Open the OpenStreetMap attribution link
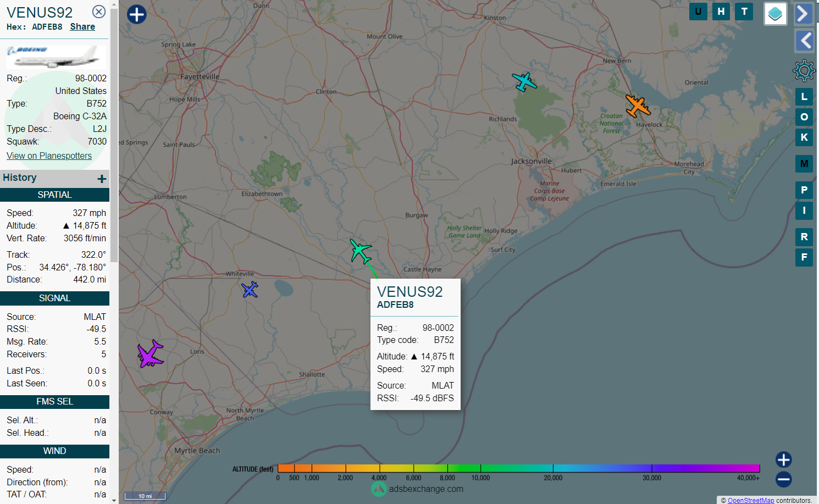This screenshot has width=819, height=504. 751,500
